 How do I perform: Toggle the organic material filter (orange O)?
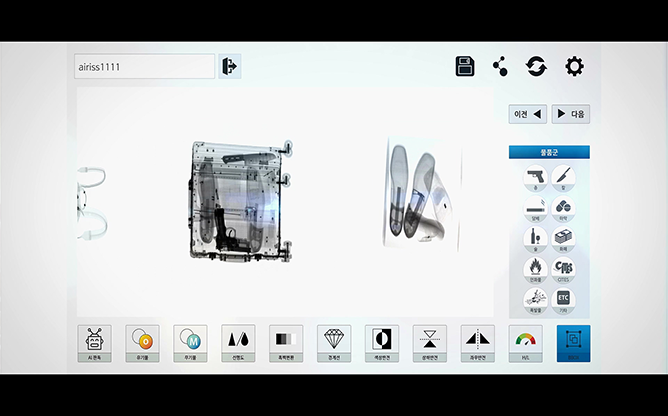[x=142, y=344]
